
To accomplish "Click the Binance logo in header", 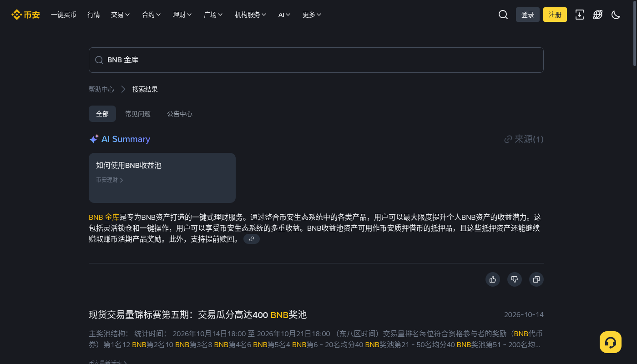I will point(25,15).
